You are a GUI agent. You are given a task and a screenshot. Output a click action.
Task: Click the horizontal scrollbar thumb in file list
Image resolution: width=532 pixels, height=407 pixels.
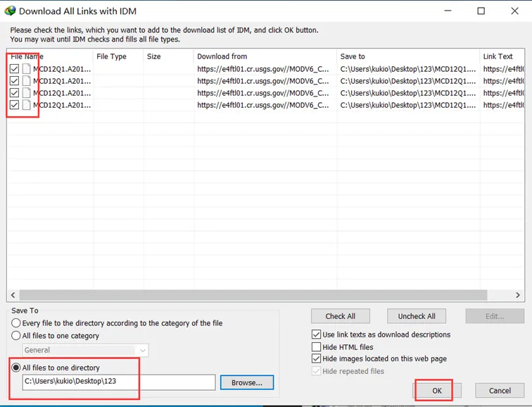253,295
